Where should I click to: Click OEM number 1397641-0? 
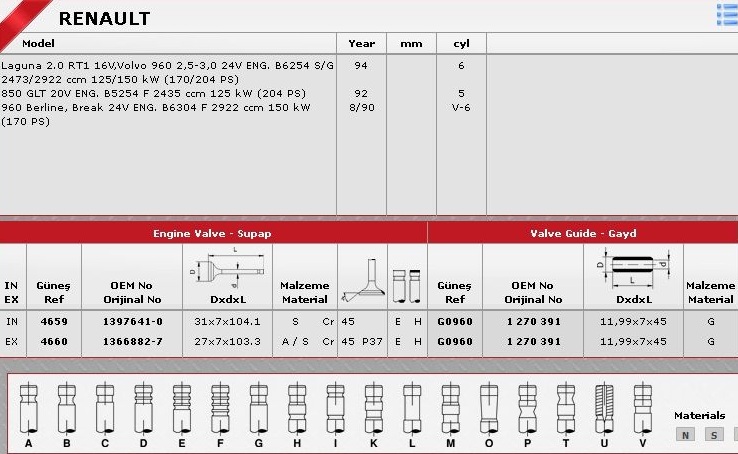[132, 322]
